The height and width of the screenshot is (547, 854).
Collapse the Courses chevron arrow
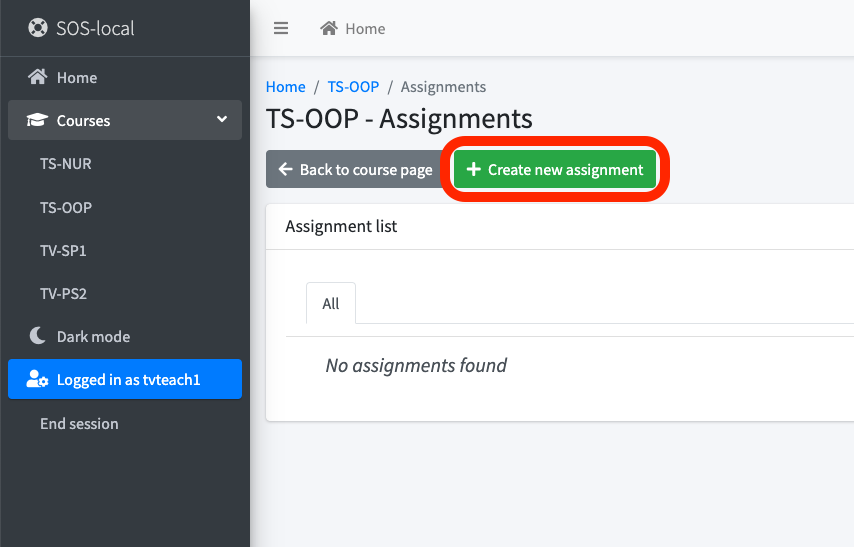(222, 119)
